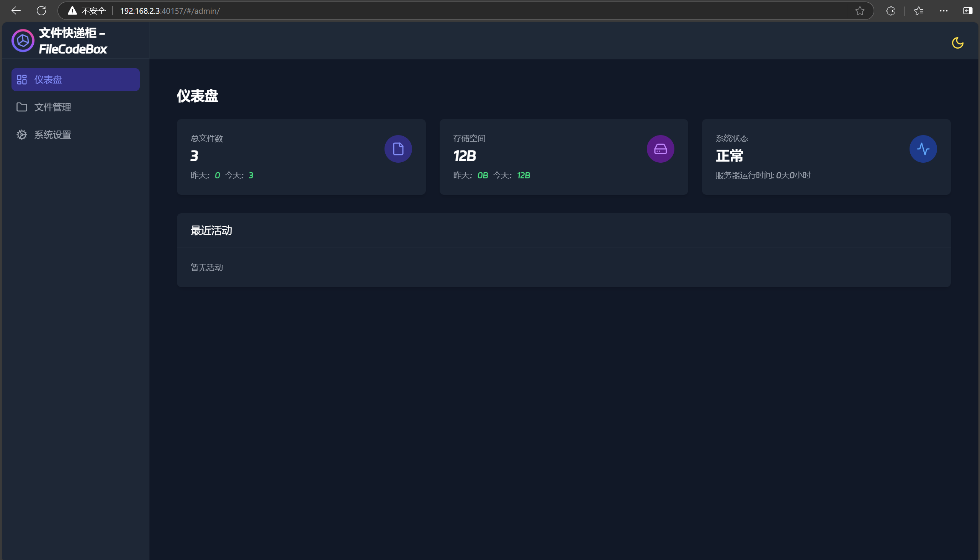Click the hard drive icon on the 存储空间 card
The width and height of the screenshot is (980, 560).
[660, 149]
